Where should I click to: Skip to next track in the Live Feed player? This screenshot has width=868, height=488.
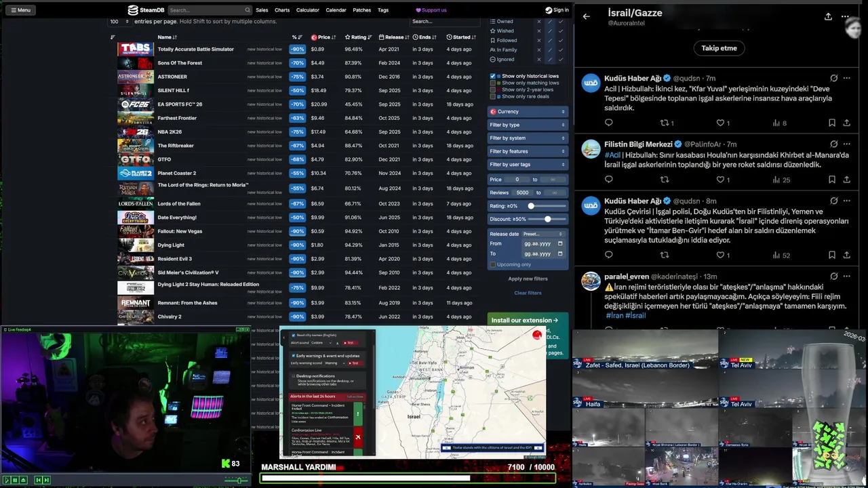coord(47,480)
